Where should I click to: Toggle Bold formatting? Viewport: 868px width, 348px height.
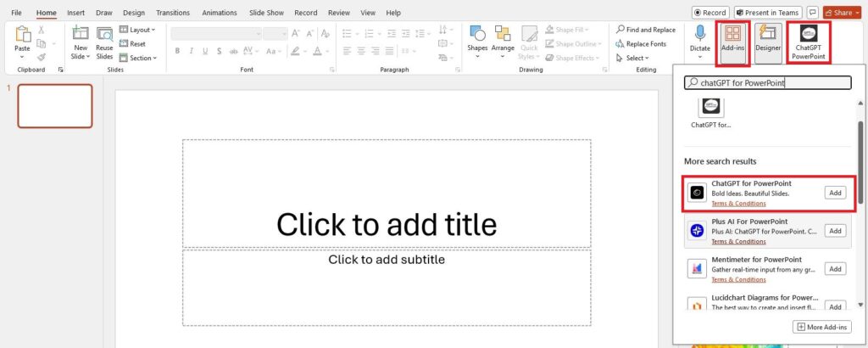(x=177, y=51)
